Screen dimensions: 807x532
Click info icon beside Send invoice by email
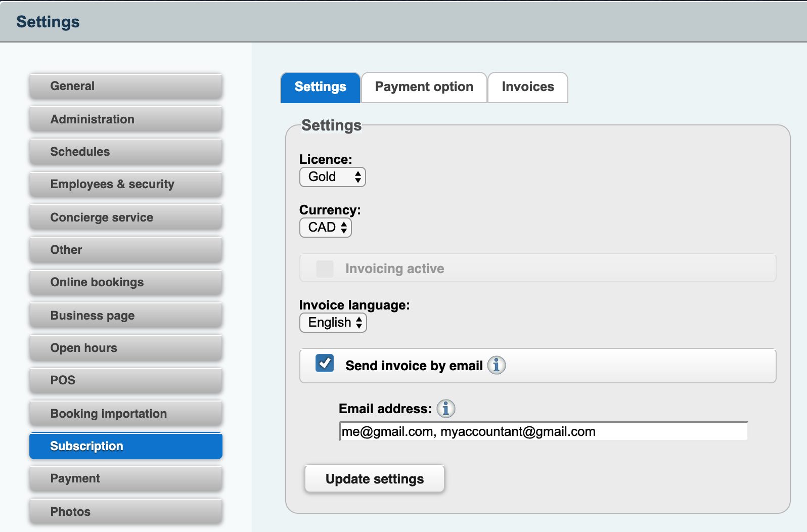coord(496,365)
